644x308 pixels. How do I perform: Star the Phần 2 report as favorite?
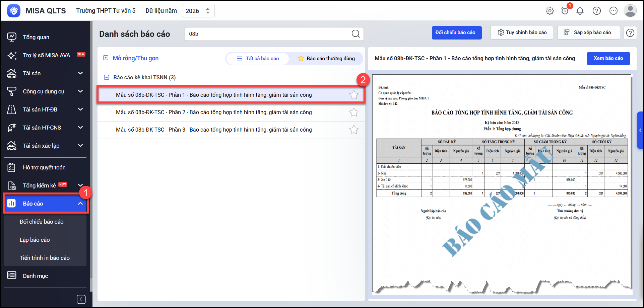353,112
